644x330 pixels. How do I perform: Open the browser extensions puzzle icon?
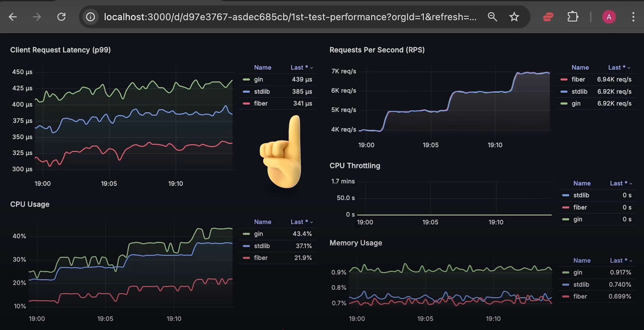point(572,17)
